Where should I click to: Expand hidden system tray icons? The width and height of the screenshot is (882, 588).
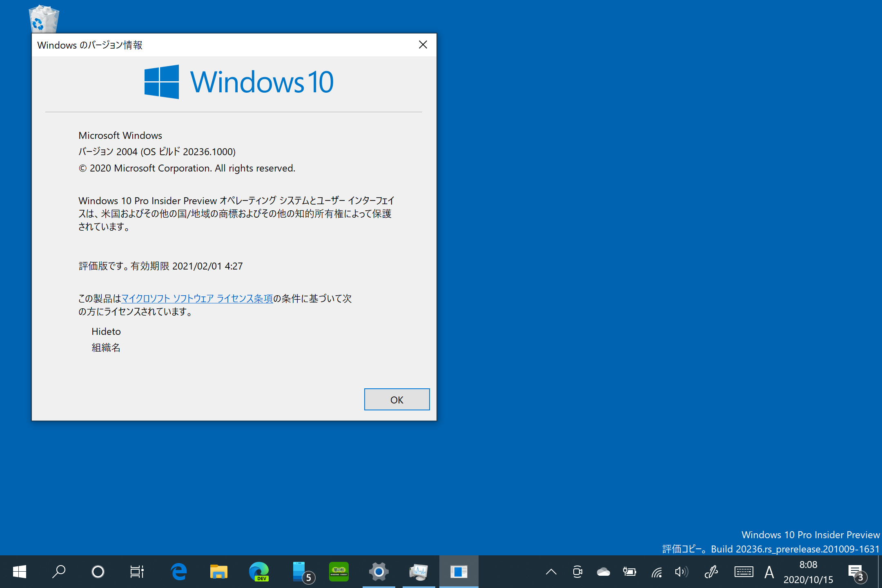click(551, 572)
